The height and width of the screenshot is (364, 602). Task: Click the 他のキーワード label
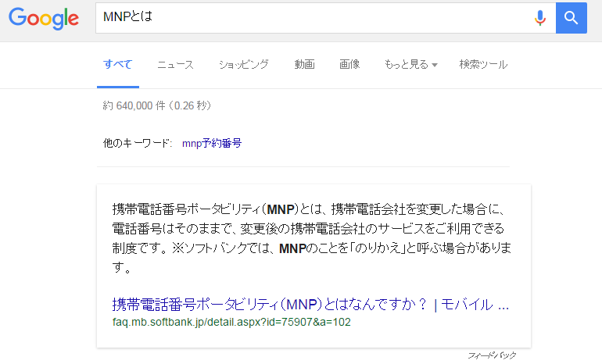137,143
